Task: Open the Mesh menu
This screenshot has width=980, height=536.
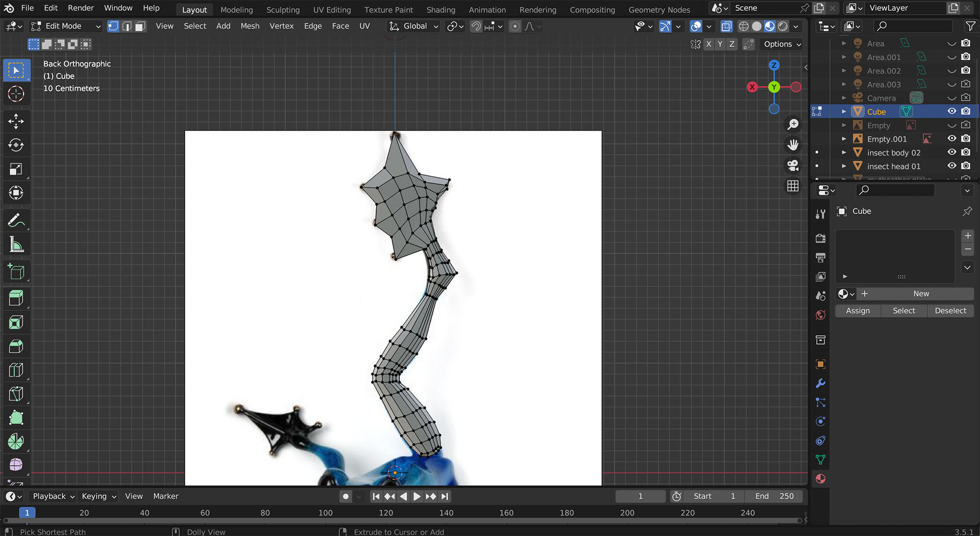Action: pyautogui.click(x=250, y=26)
